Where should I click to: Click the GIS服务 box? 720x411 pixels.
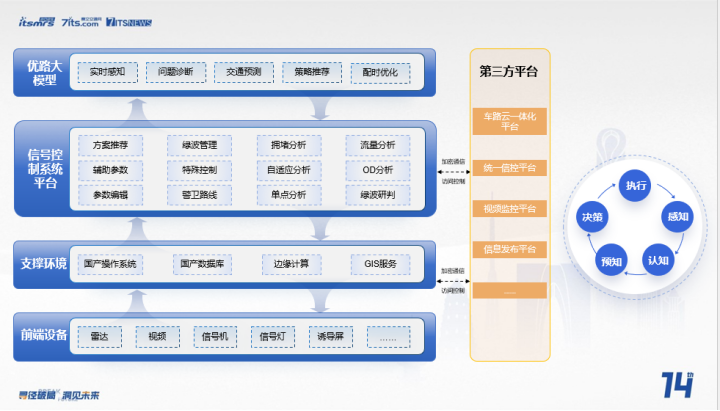380,264
